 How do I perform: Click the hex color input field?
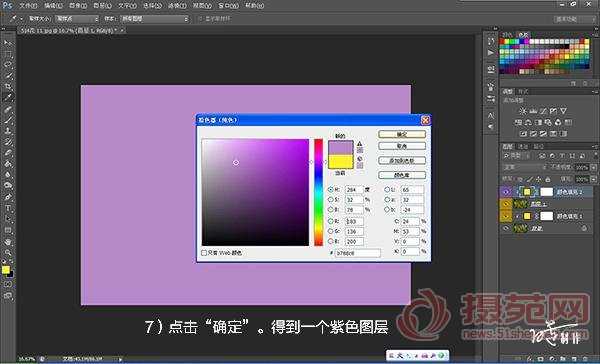[x=357, y=253]
